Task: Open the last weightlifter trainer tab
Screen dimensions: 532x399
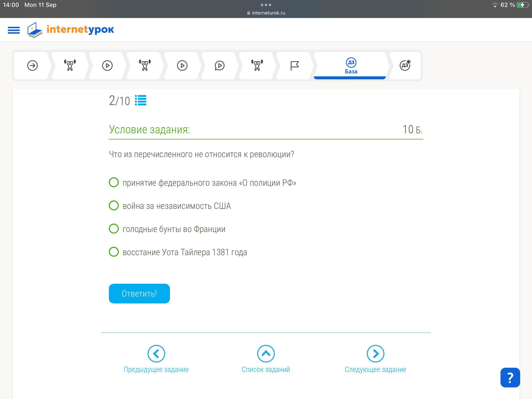Action: coord(257,66)
